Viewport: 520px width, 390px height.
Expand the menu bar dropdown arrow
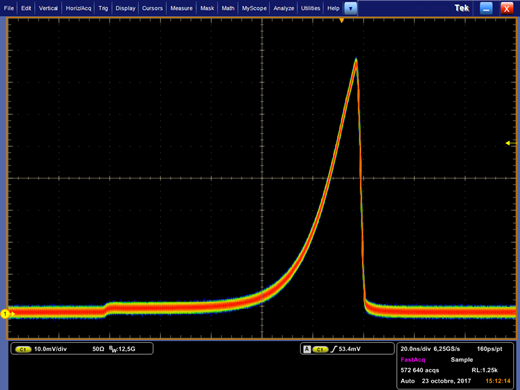350,8
